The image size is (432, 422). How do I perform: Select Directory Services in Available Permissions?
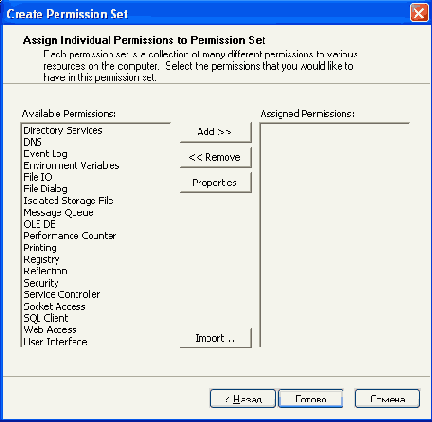point(63,130)
